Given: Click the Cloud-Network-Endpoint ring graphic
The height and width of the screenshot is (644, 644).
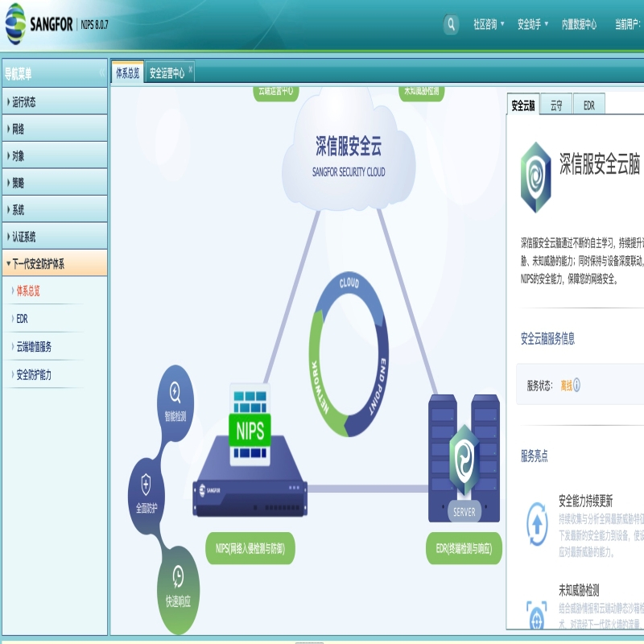Looking at the screenshot, I should [x=349, y=354].
